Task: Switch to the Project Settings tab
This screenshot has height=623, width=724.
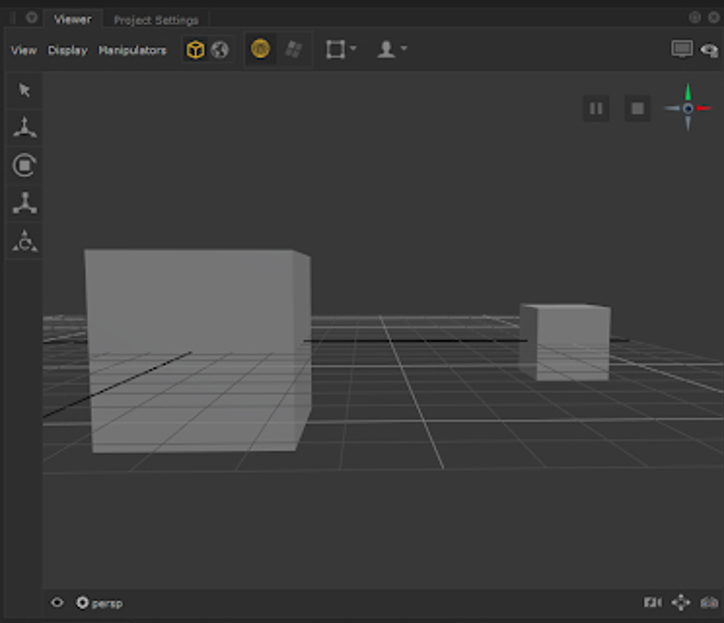Action: coord(156,20)
